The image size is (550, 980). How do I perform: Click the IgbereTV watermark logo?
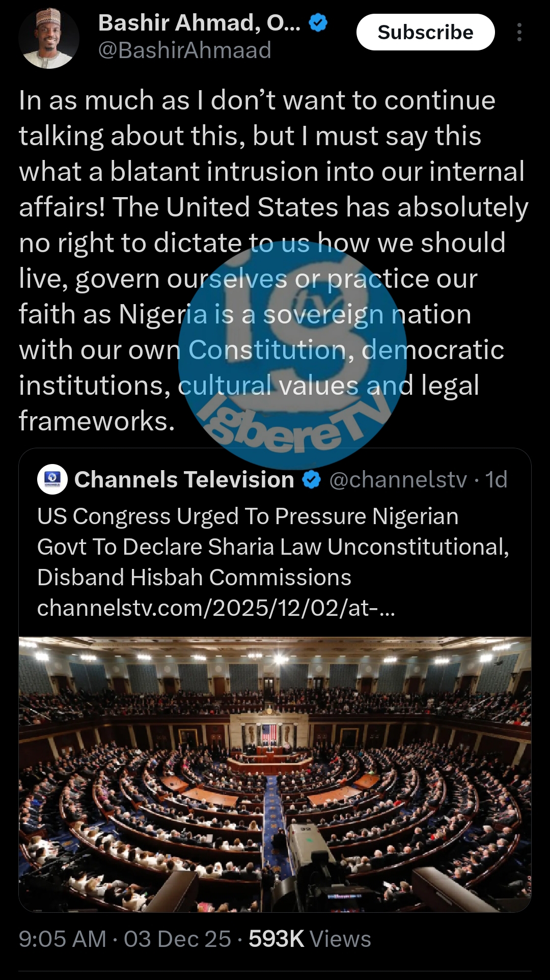293,355
